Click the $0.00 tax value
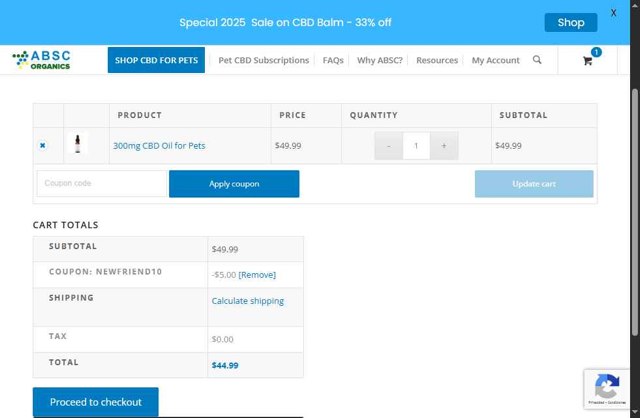The image size is (640, 418). [222, 339]
